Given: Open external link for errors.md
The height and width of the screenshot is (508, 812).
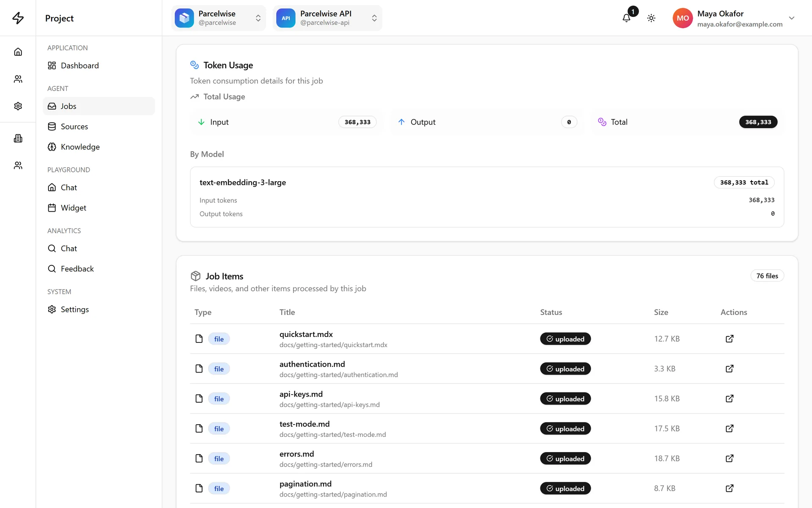Looking at the screenshot, I should tap(730, 458).
